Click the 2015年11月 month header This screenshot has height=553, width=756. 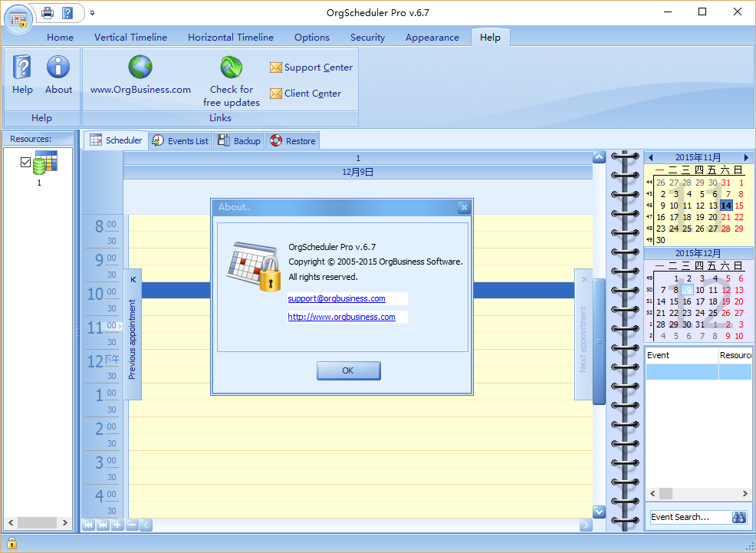(698, 158)
